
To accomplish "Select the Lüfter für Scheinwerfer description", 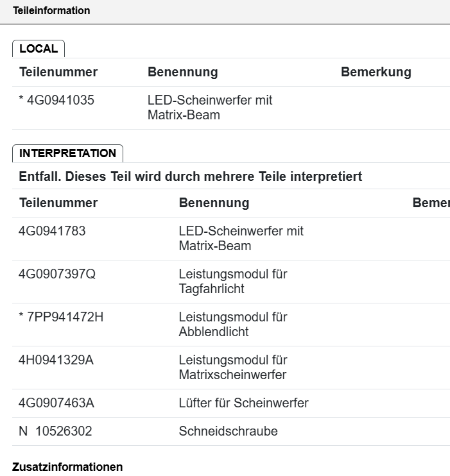I will 243,403.
